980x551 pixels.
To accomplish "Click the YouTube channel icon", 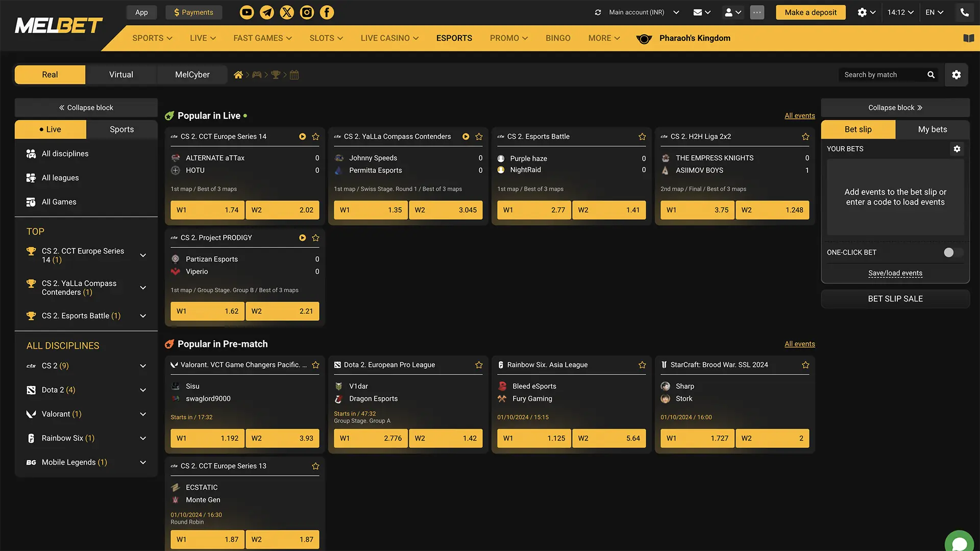I will click(246, 12).
